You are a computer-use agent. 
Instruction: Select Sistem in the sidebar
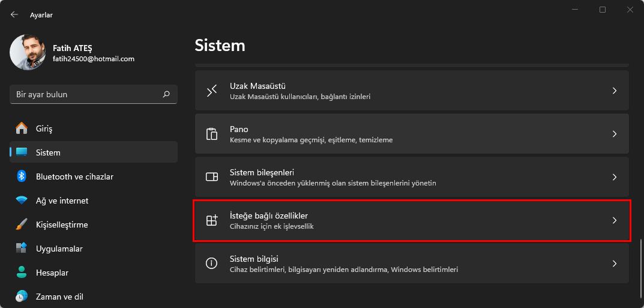pos(94,152)
